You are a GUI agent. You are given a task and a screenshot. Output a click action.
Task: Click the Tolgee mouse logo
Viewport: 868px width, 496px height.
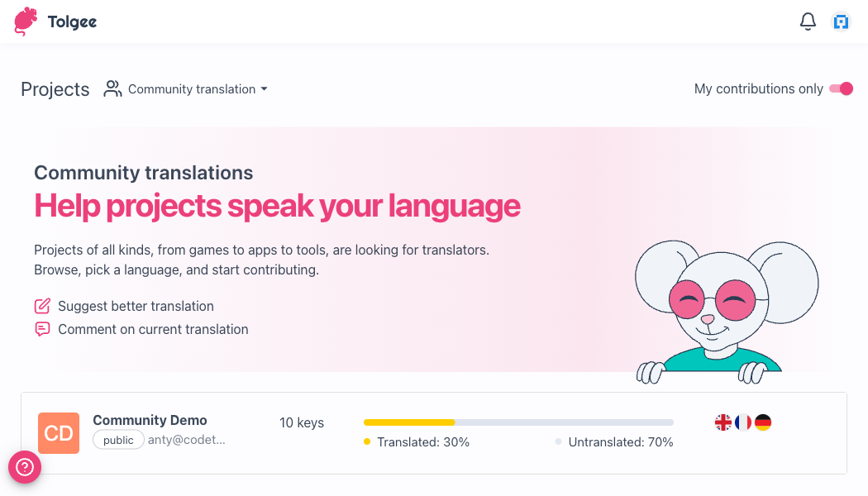[x=26, y=21]
